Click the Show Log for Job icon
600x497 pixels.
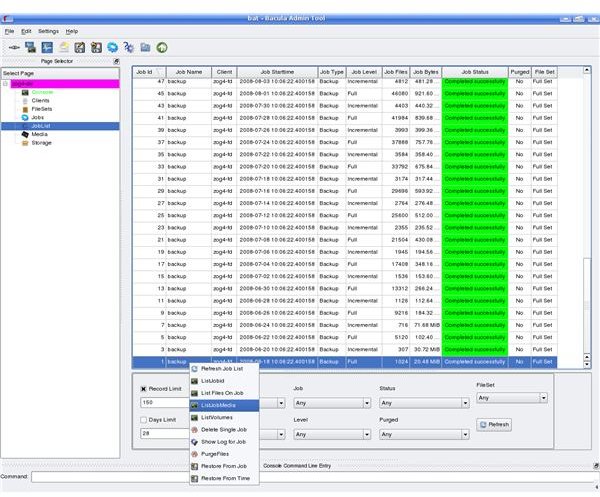[x=194, y=442]
